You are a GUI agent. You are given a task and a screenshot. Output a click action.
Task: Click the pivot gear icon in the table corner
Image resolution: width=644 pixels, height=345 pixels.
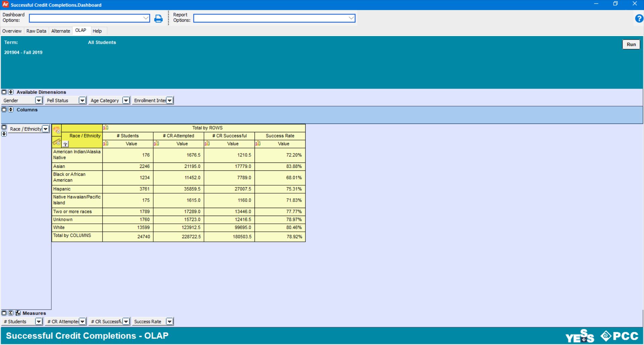click(56, 130)
